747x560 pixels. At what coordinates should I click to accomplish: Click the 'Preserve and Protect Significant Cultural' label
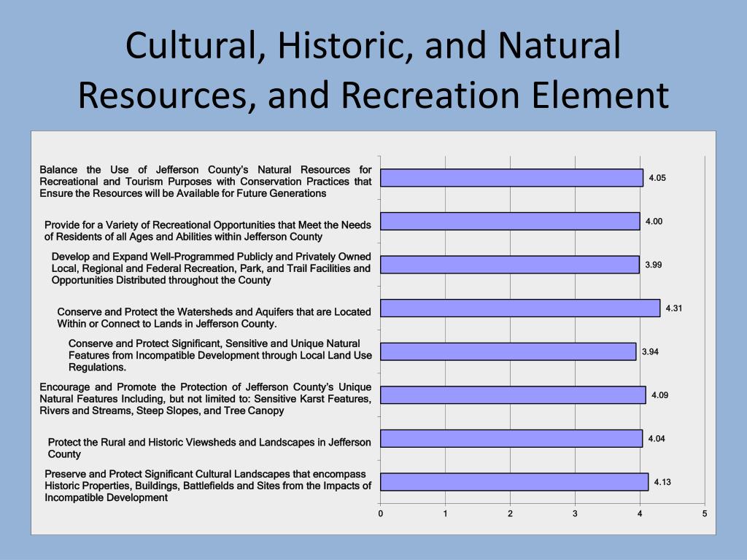pyautogui.click(x=208, y=486)
